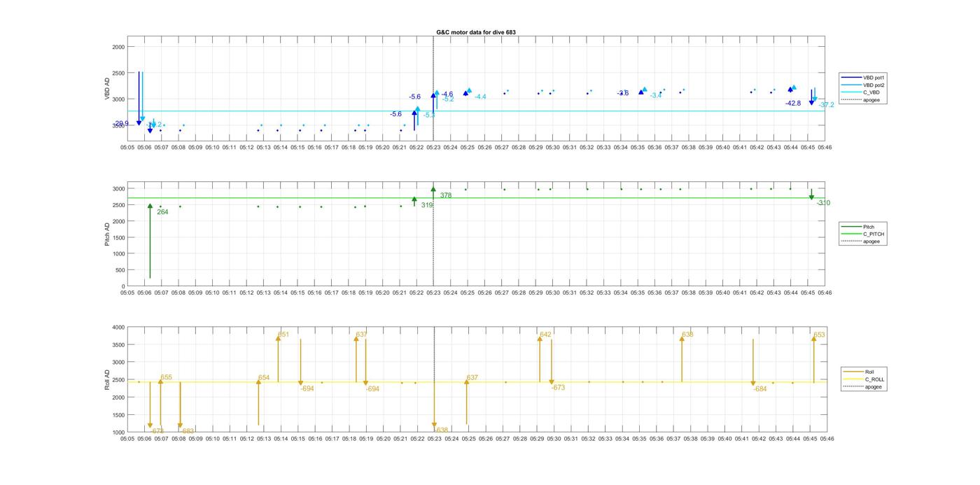Click the 500 y-axis tick in Pitch plot
Screen dimensions: 980x485
pyautogui.click(x=120, y=269)
